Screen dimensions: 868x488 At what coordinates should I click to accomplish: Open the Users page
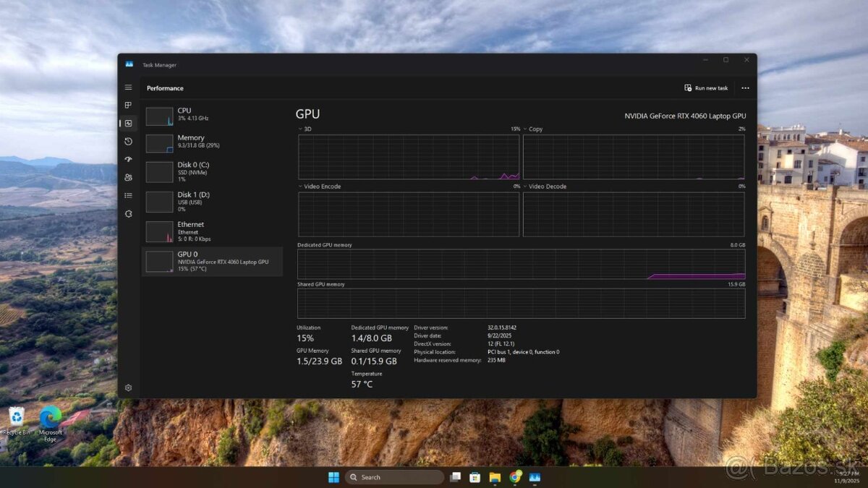tap(128, 177)
